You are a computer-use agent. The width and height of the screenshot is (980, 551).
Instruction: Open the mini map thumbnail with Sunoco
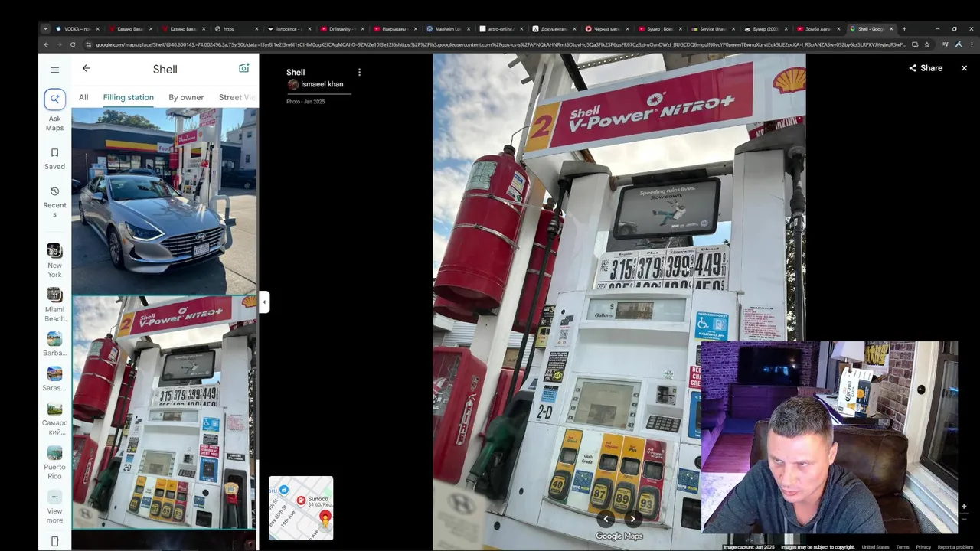point(301,508)
